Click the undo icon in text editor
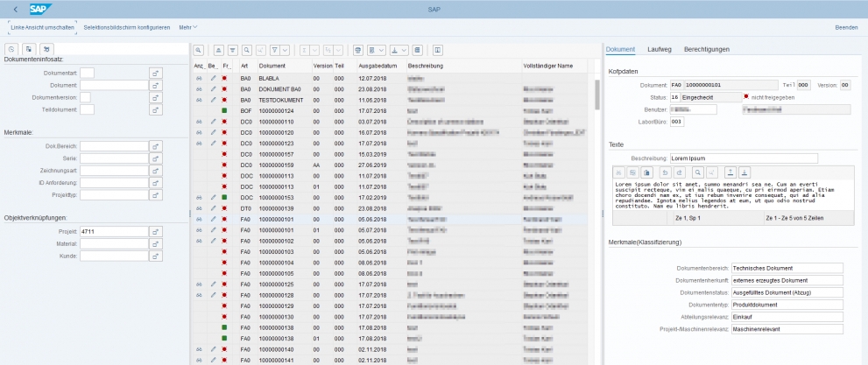The width and height of the screenshot is (868, 365). (664, 172)
